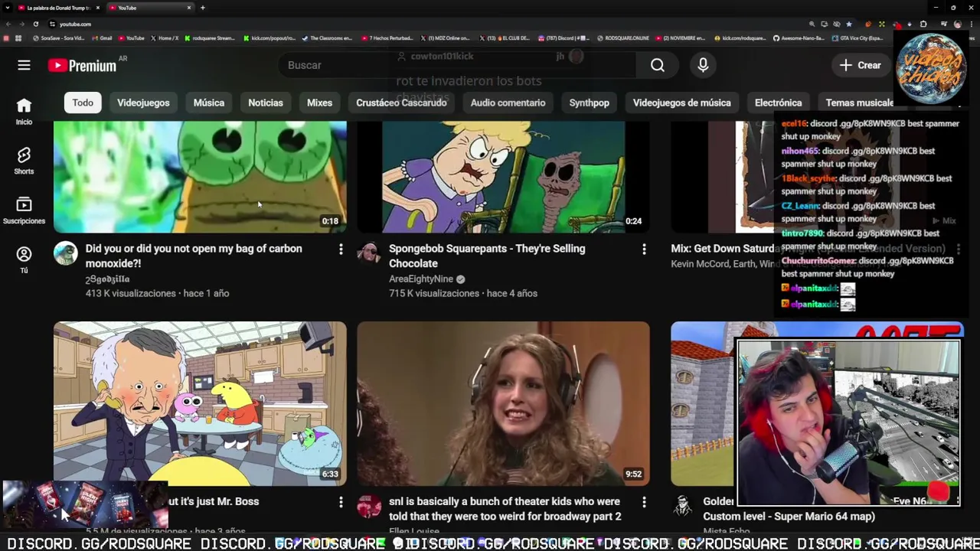Close the YouTube browser tab

coord(189,8)
